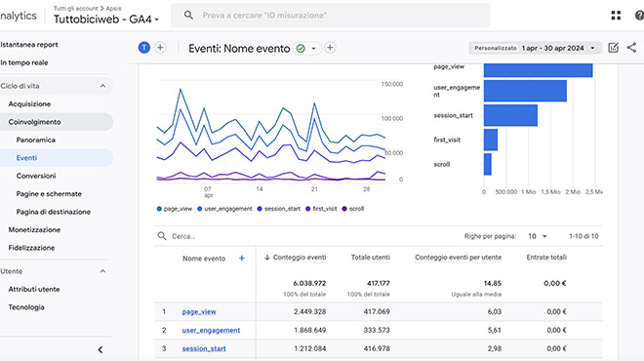Click the plus icon after report title

coord(330,48)
